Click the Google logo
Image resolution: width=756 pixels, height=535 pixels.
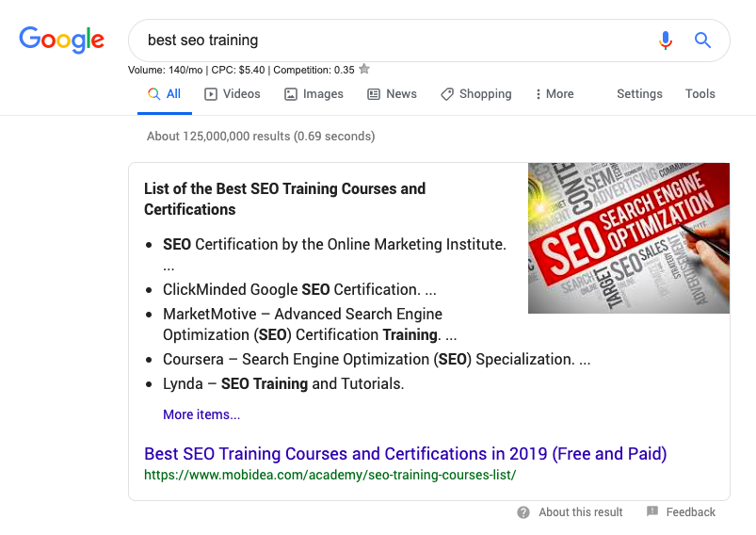tap(62, 40)
